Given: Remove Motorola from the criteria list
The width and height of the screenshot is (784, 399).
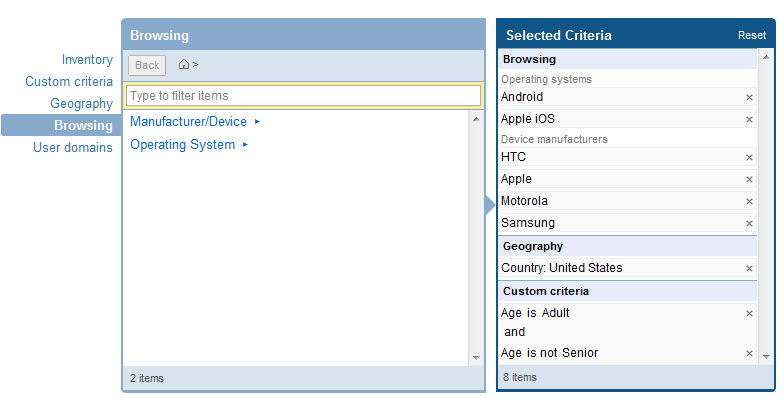Looking at the screenshot, I should click(749, 202).
